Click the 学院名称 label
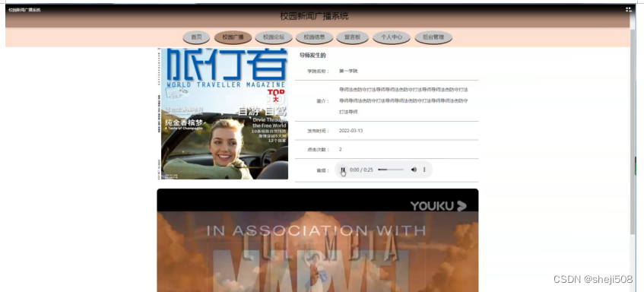This screenshot has height=292, width=644. pyautogui.click(x=319, y=71)
